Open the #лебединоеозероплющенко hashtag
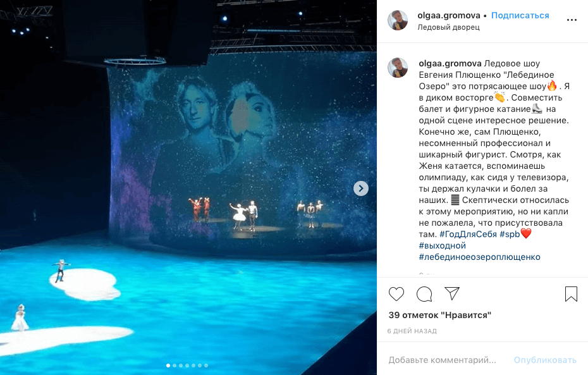This screenshot has width=588, height=375. [x=480, y=257]
